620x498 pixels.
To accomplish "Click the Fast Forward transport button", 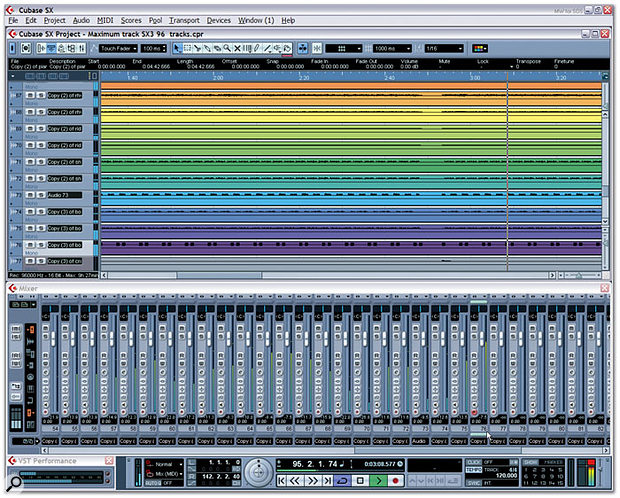I will (312, 481).
